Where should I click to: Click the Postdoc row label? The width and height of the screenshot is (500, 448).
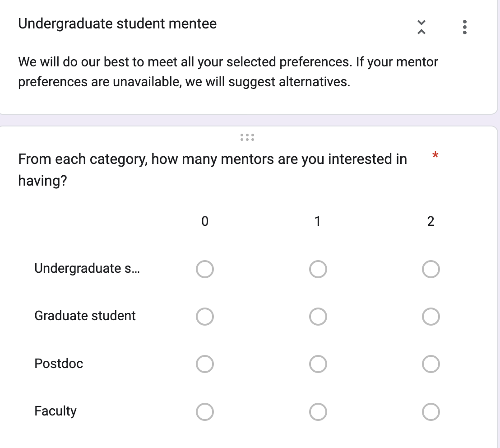point(59,364)
